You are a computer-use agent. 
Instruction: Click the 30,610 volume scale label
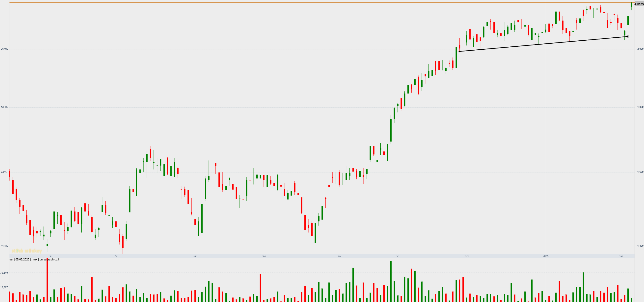(4, 273)
